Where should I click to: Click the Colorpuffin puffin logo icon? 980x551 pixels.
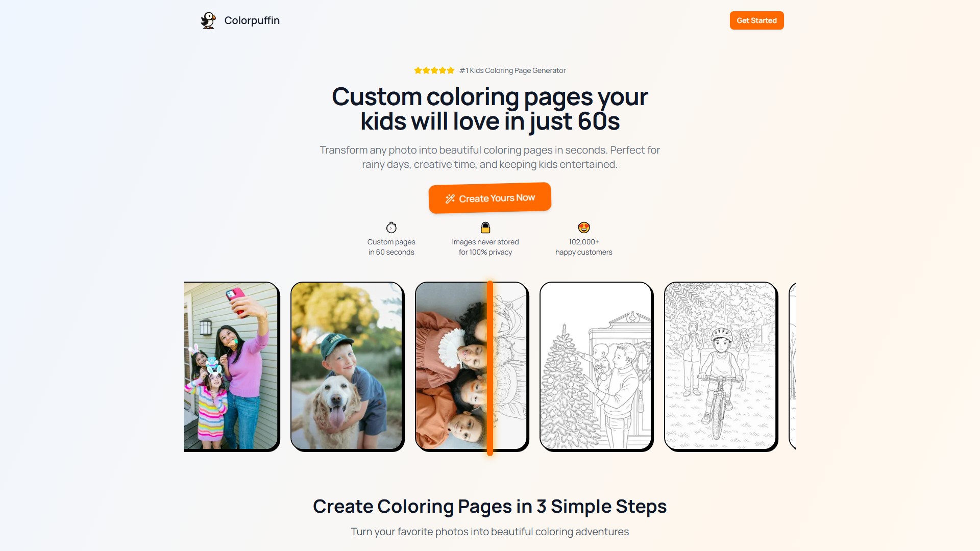[x=208, y=20]
